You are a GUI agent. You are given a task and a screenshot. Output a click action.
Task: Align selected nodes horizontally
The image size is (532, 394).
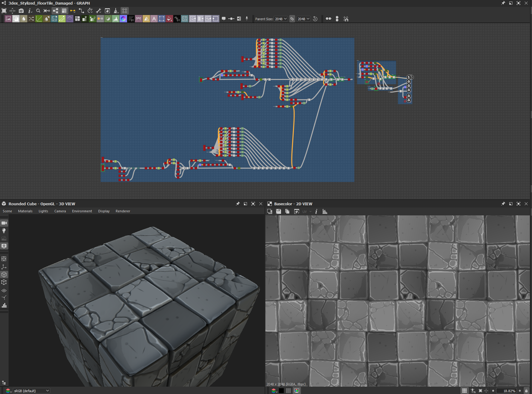pos(329,19)
